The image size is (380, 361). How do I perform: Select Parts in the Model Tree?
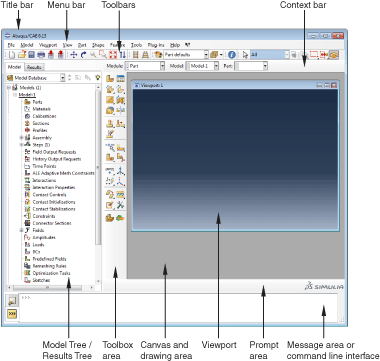[x=37, y=102]
